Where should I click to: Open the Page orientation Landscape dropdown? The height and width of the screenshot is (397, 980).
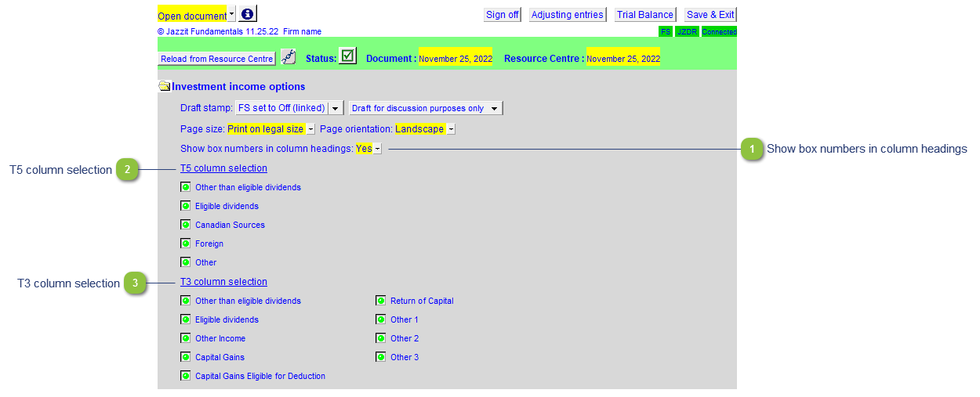click(x=451, y=129)
